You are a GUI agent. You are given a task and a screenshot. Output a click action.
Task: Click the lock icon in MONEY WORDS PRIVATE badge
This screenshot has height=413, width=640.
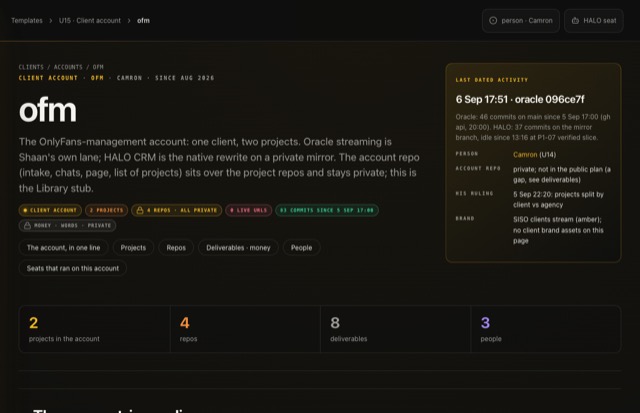(x=27, y=225)
